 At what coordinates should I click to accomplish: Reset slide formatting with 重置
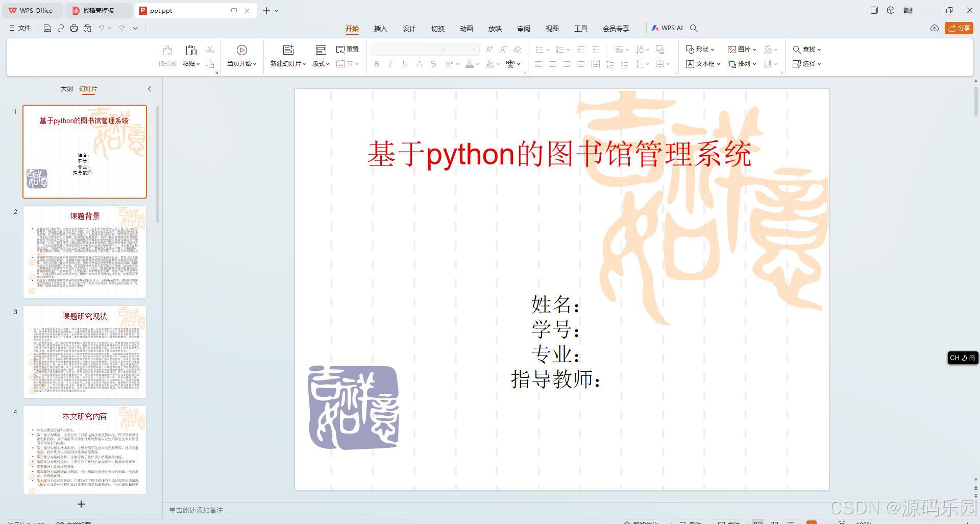(x=348, y=49)
